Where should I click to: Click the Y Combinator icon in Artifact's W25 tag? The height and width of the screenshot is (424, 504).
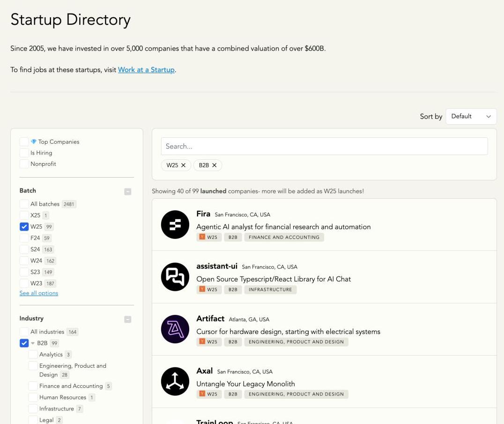pyautogui.click(x=202, y=342)
